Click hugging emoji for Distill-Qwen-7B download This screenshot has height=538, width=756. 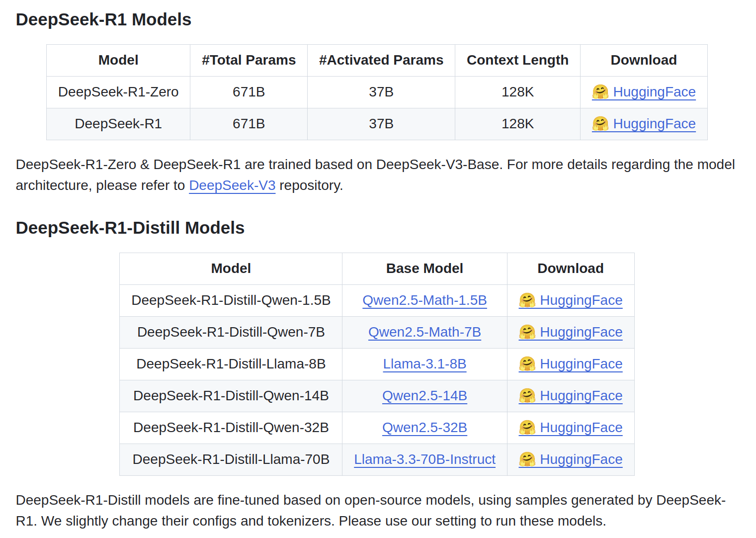pos(527,332)
